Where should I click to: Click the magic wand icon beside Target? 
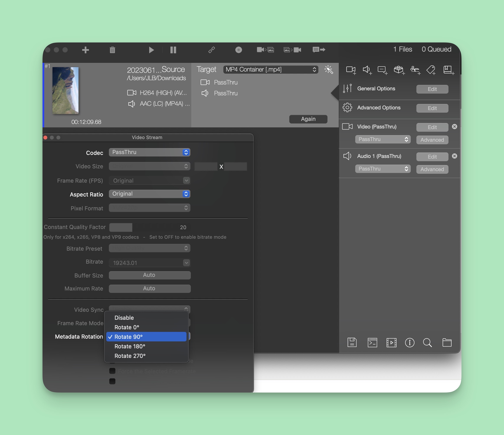point(329,70)
